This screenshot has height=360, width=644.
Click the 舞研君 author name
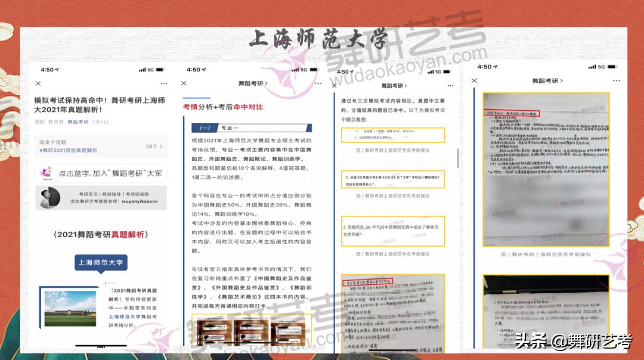tap(55, 122)
